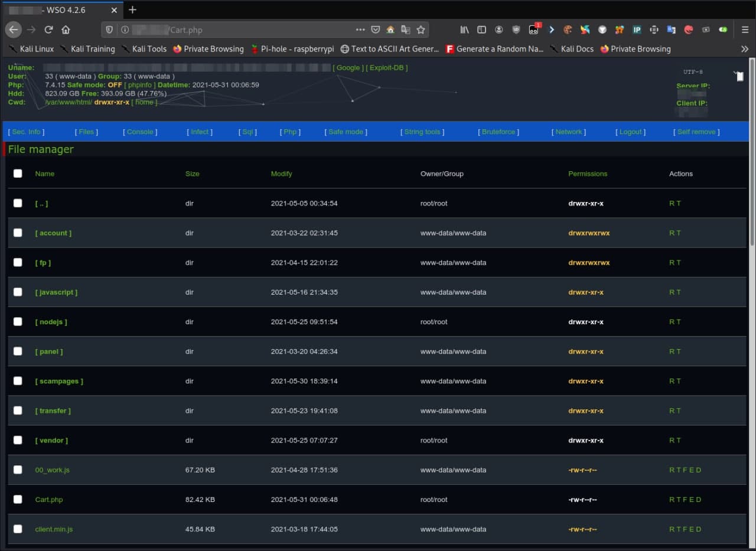Open the new tab plus button

click(132, 9)
